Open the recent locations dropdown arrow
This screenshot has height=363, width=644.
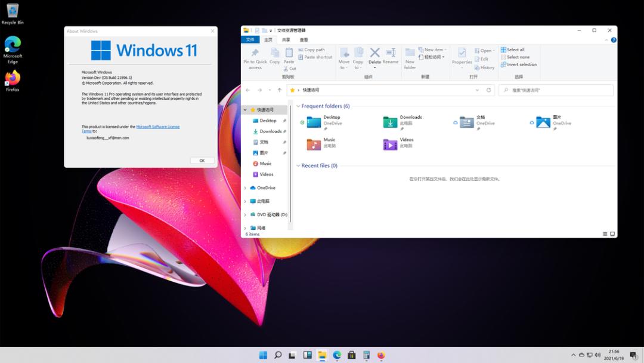point(270,90)
